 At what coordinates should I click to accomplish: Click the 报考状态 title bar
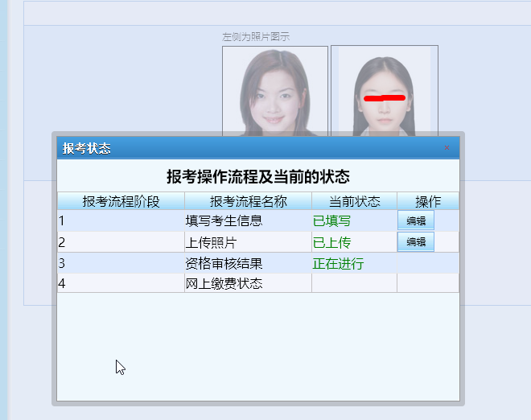pos(241,148)
